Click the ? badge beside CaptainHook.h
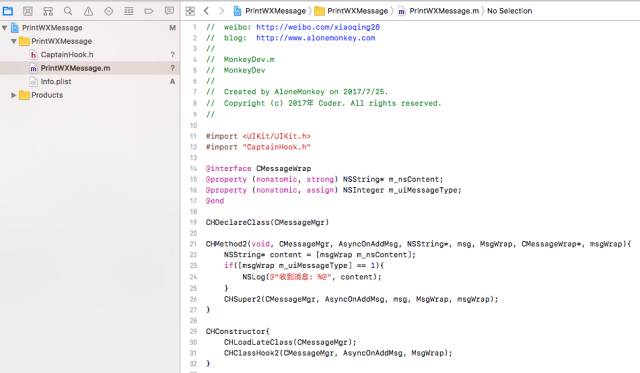 click(172, 55)
